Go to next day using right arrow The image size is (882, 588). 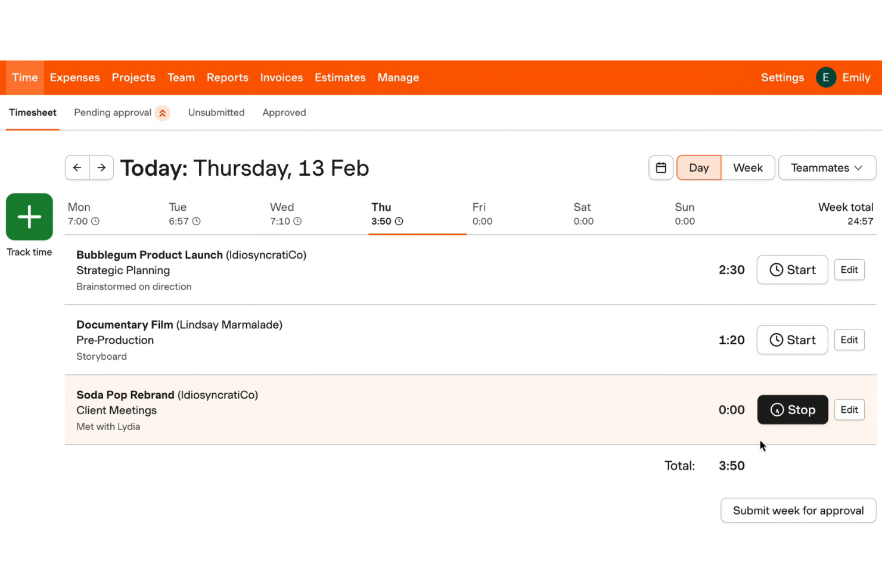pyautogui.click(x=101, y=167)
